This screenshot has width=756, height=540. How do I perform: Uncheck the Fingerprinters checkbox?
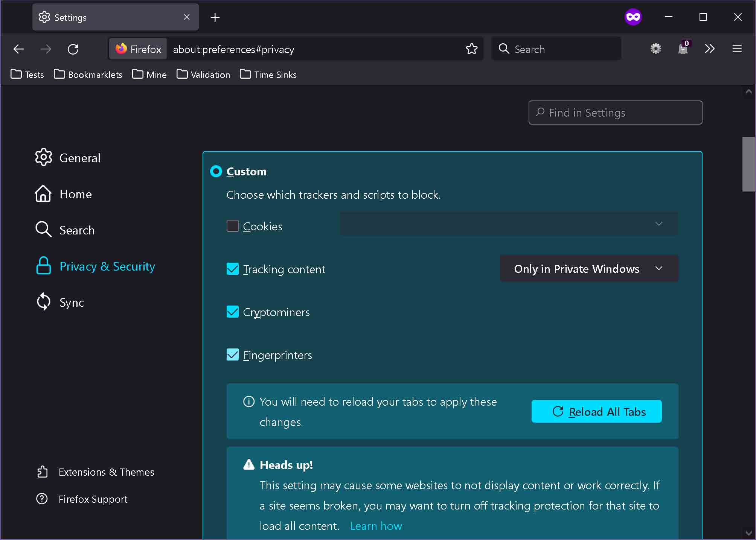tap(233, 354)
